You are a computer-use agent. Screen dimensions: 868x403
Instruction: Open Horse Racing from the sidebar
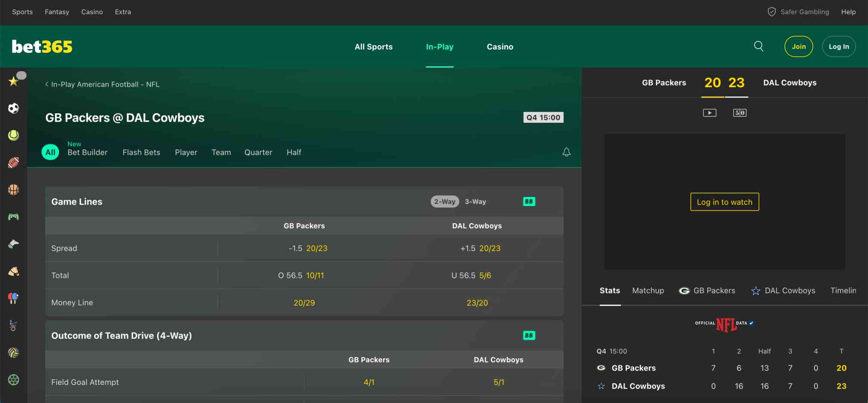[13, 270]
